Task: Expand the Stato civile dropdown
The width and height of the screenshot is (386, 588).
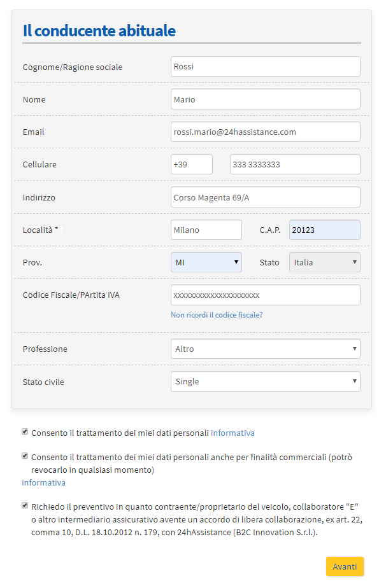Action: (265, 381)
